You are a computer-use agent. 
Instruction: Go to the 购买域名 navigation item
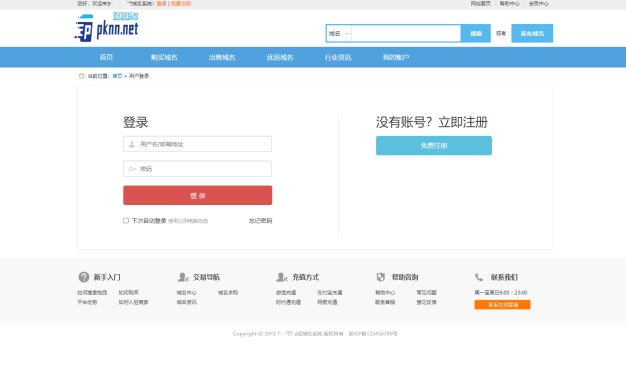pyautogui.click(x=164, y=57)
